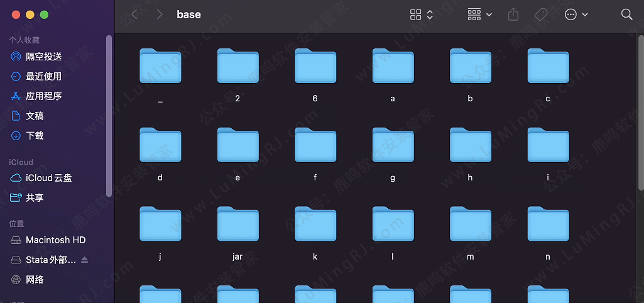The height and width of the screenshot is (303, 644).
Task: Go to Applications (应用程序) in sidebar
Action: 43,96
